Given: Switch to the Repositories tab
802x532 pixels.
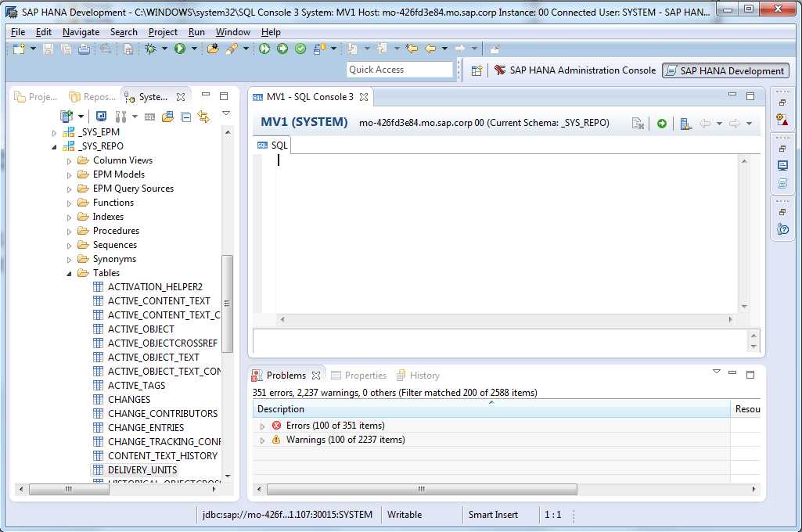Looking at the screenshot, I should click(92, 97).
